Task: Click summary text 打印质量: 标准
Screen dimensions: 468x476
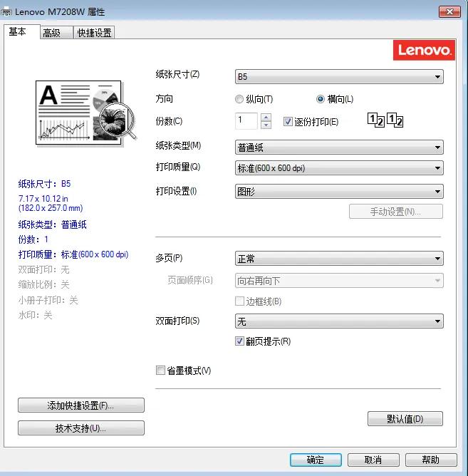Action: tap(73, 254)
